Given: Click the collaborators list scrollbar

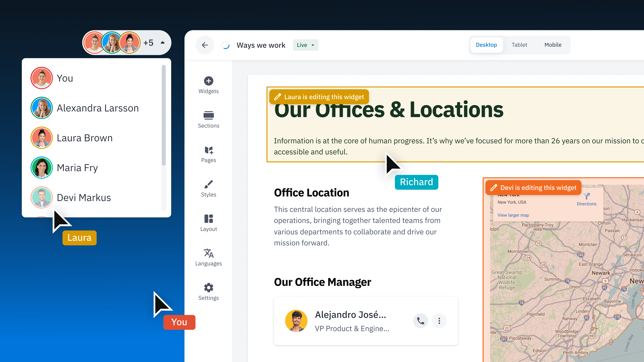Looking at the screenshot, I should click(164, 115).
